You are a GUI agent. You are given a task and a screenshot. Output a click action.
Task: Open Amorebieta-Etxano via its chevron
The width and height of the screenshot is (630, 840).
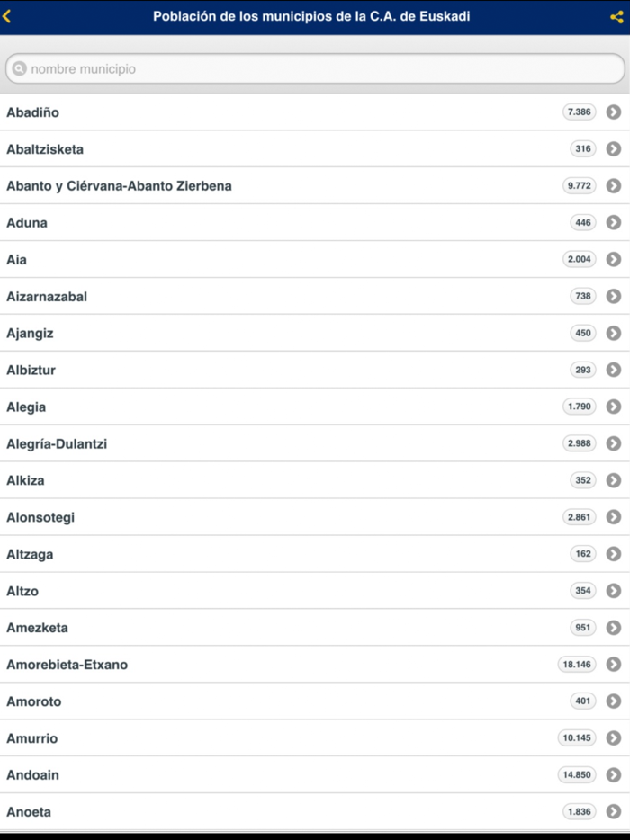click(x=614, y=664)
